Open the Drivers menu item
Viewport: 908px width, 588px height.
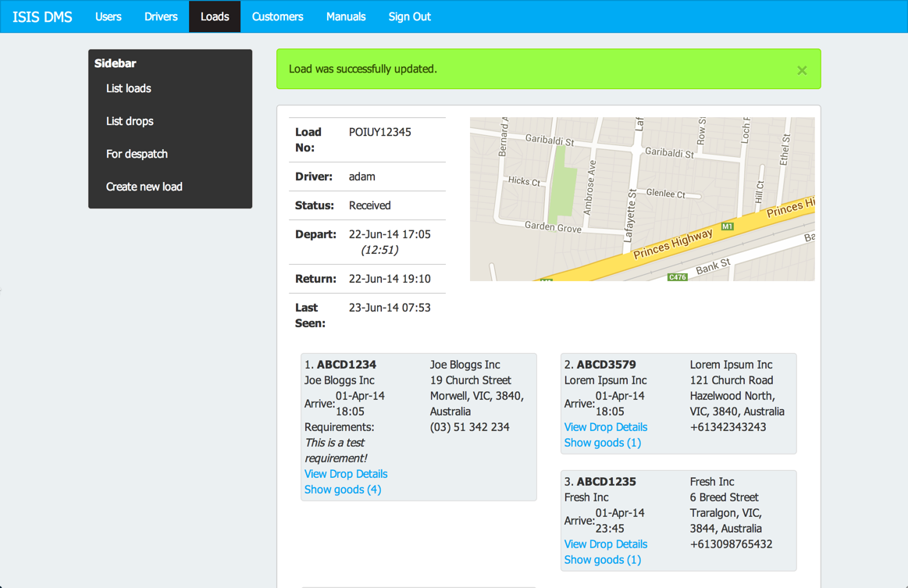[161, 17]
